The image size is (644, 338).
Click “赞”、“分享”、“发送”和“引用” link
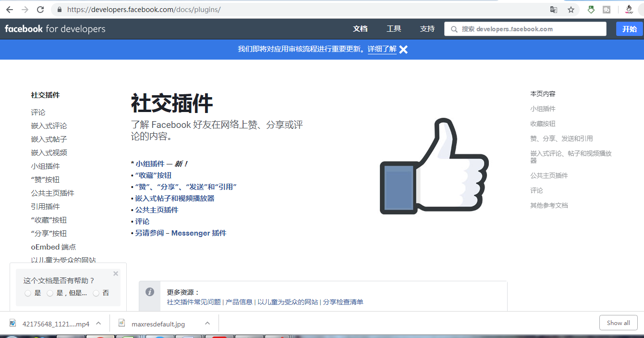tap(186, 187)
